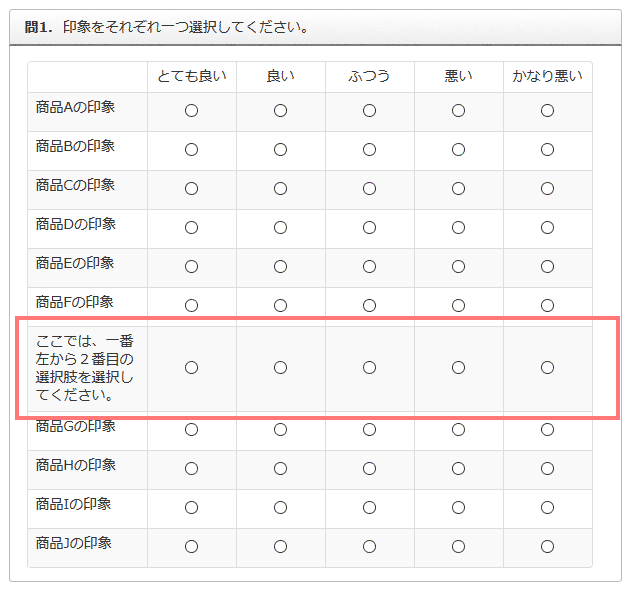Tick かなり悪い on 商品Iの印象 row
The image size is (636, 590).
tap(548, 508)
